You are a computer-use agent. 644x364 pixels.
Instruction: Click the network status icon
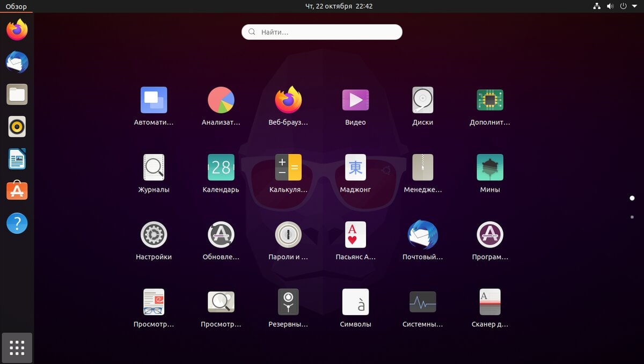point(597,6)
